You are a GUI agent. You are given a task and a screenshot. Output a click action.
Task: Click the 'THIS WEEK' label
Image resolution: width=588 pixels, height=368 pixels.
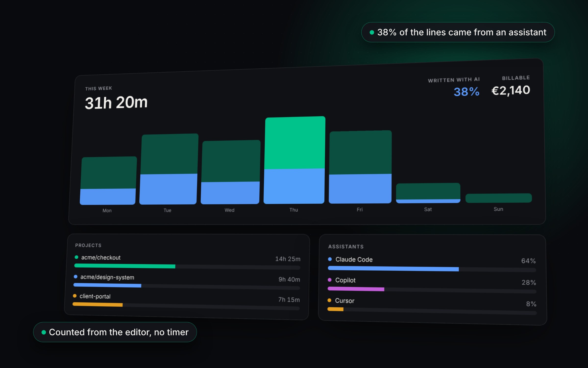98,88
